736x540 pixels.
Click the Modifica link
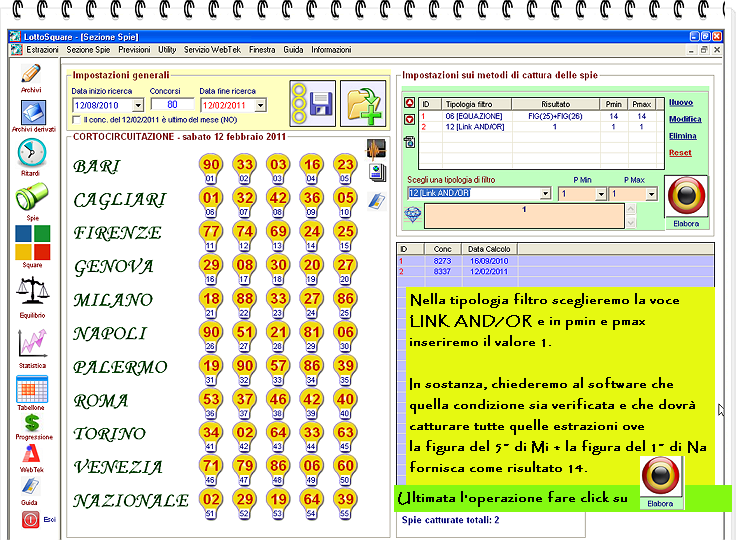click(685, 119)
